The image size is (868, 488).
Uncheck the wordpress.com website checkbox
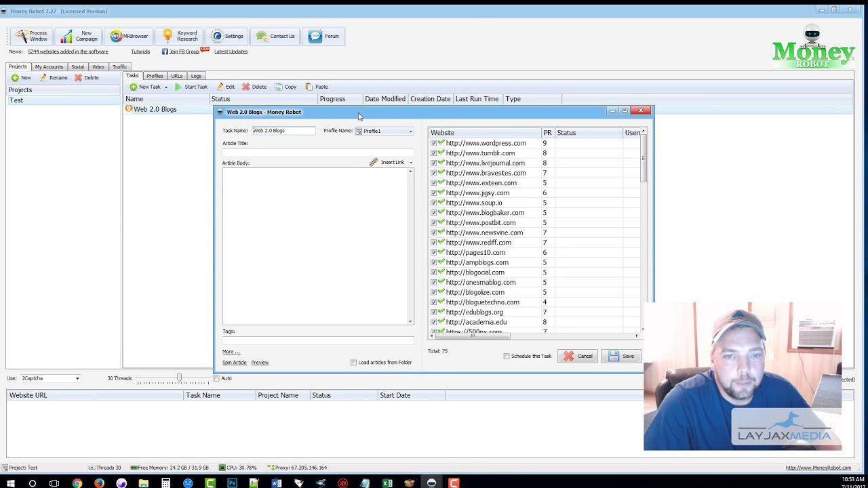434,143
